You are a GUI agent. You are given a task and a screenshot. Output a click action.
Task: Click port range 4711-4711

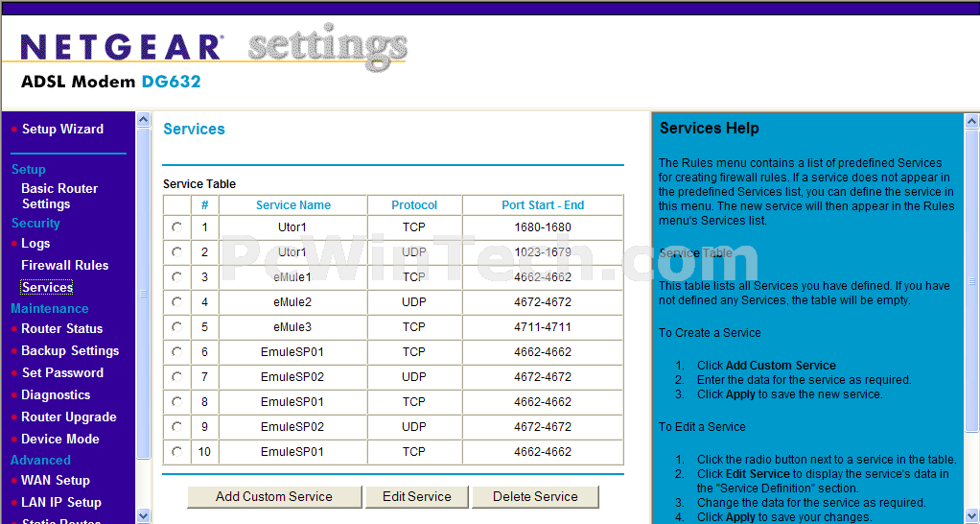(543, 327)
